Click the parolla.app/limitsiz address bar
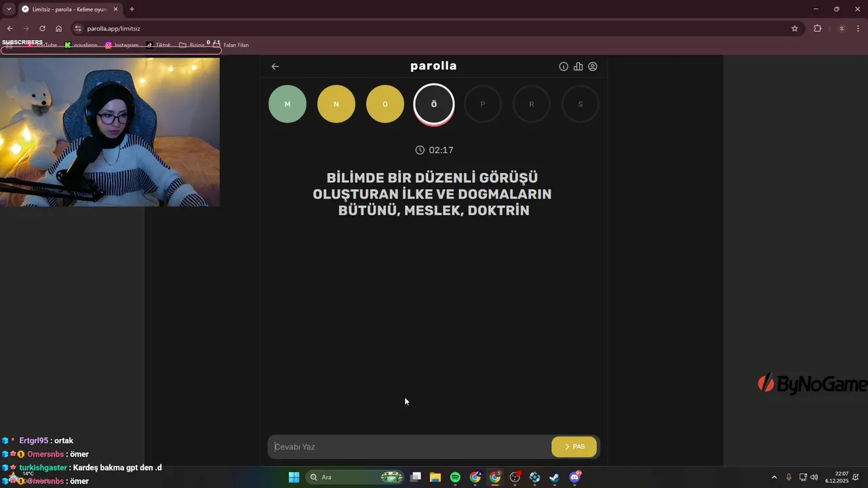The image size is (868, 488). coord(434,28)
